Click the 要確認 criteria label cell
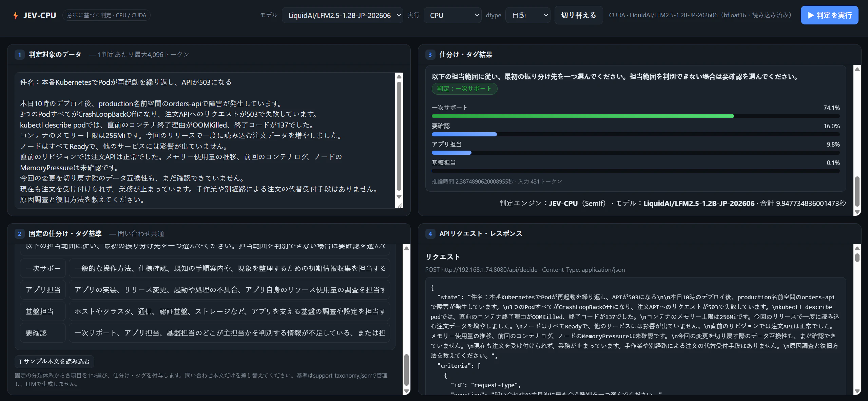 43,333
